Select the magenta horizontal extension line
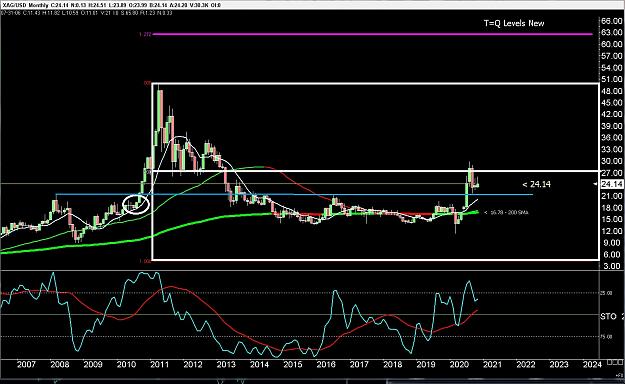 [373, 34]
